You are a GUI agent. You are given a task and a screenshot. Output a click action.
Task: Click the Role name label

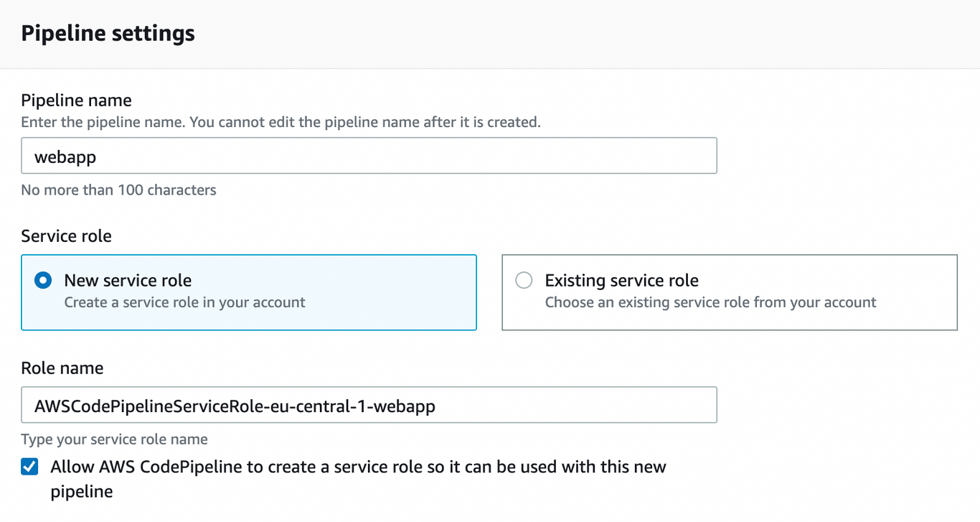coord(62,368)
